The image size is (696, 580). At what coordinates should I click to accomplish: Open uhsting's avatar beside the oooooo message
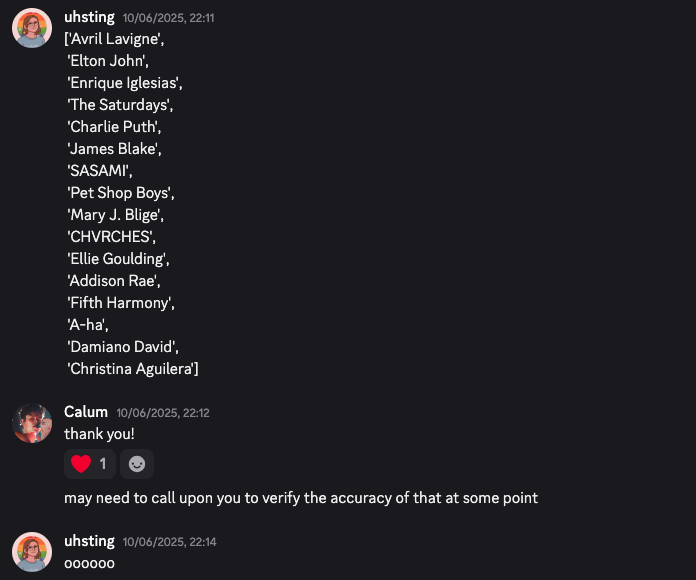point(32,552)
